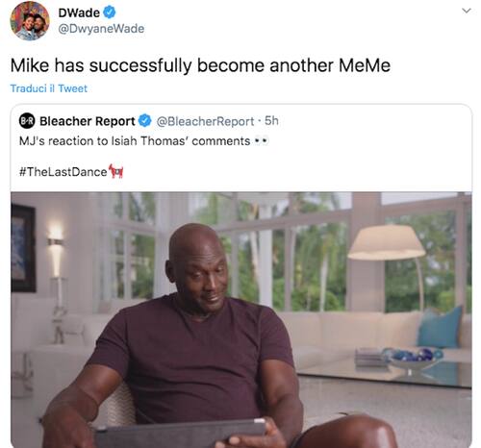Expand the tweet options chevron menu
The image size is (481, 448).
point(467,11)
